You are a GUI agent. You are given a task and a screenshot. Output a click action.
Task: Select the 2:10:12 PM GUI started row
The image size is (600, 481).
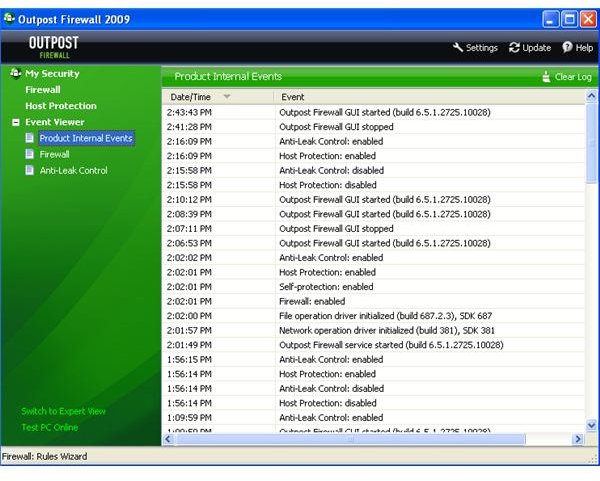(373, 199)
